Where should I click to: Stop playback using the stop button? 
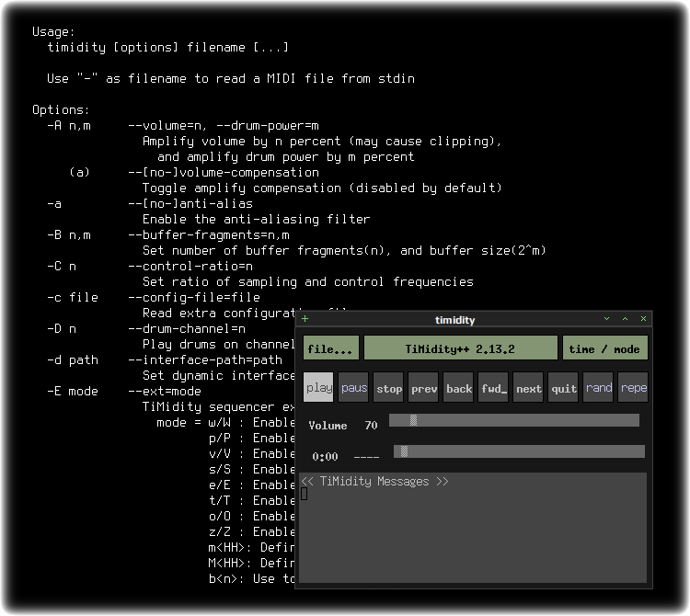click(x=388, y=387)
